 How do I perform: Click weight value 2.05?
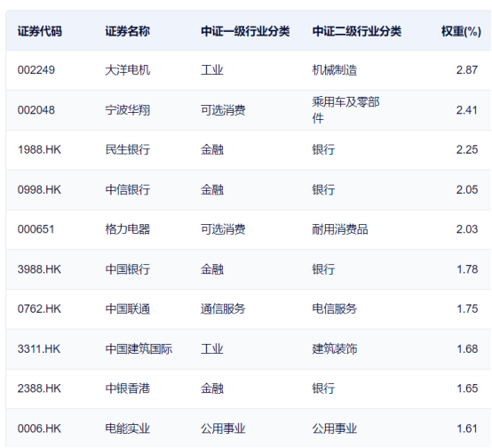point(467,189)
